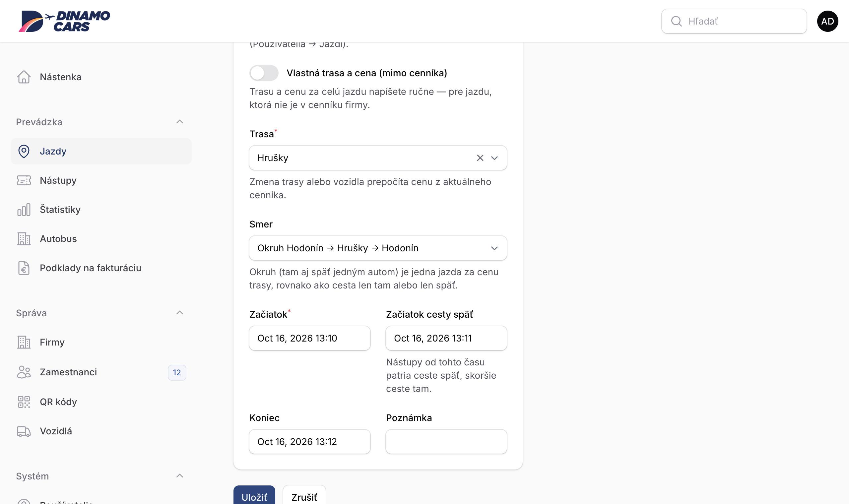This screenshot has width=849, height=504.
Task: Click the Začiatok date field
Action: point(310,338)
